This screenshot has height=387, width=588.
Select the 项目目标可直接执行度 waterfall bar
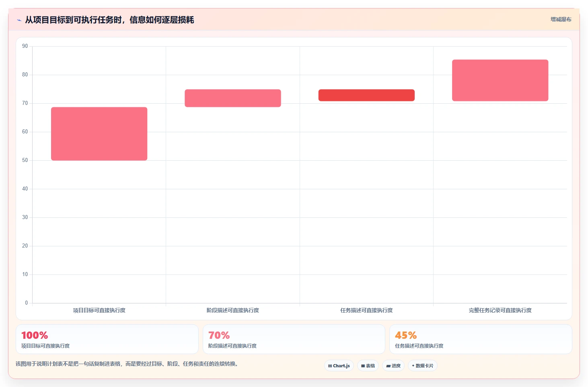tap(99, 134)
